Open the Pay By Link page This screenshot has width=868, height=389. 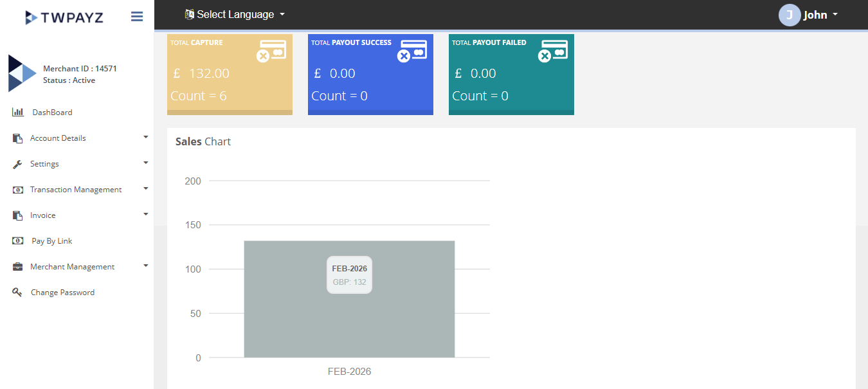coord(52,241)
